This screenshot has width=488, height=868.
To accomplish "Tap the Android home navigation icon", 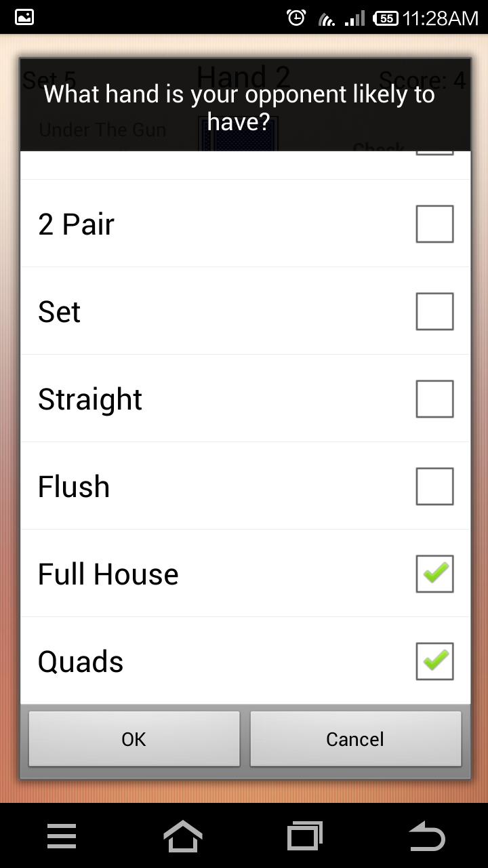I will coord(183,836).
